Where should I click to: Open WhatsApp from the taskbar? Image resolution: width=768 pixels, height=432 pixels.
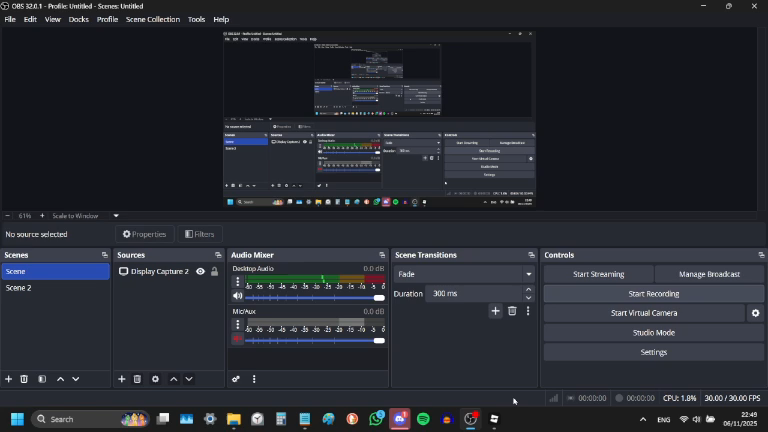pos(376,419)
